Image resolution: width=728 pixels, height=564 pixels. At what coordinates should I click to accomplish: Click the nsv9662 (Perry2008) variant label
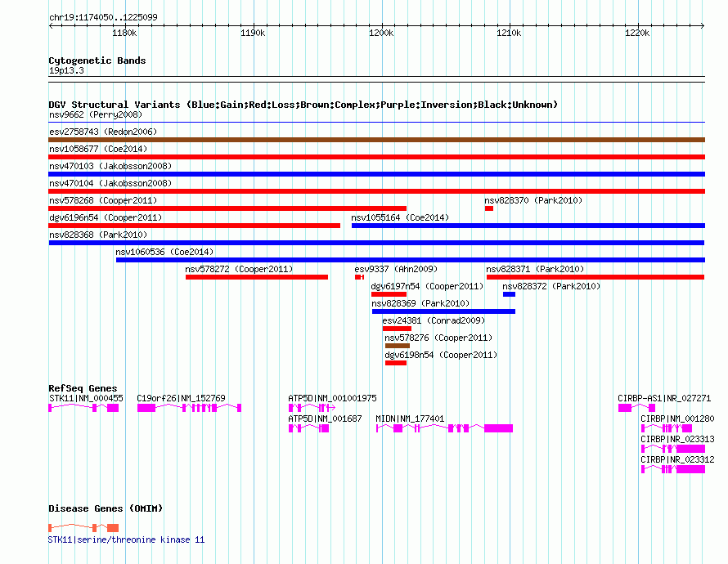pos(96,114)
